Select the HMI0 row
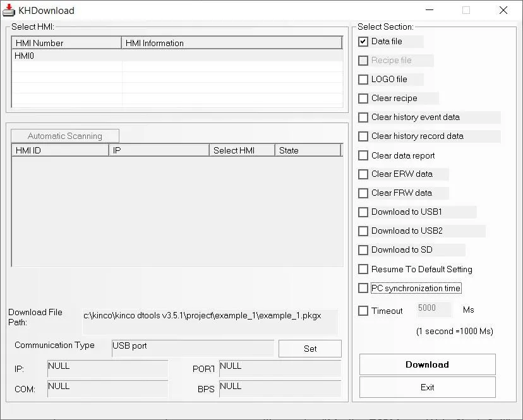Image resolution: width=523 pixels, height=420 pixels. [177, 56]
